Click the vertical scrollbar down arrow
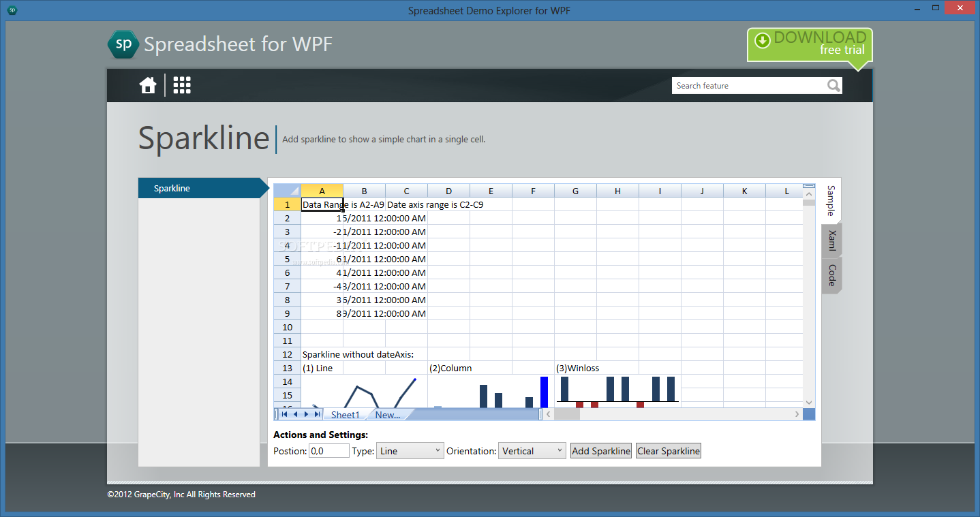 809,402
